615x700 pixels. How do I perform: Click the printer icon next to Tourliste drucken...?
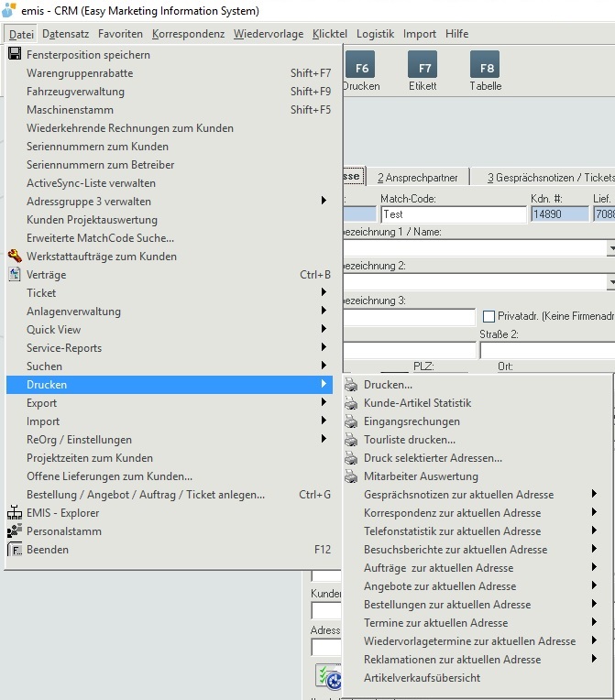pyautogui.click(x=351, y=439)
